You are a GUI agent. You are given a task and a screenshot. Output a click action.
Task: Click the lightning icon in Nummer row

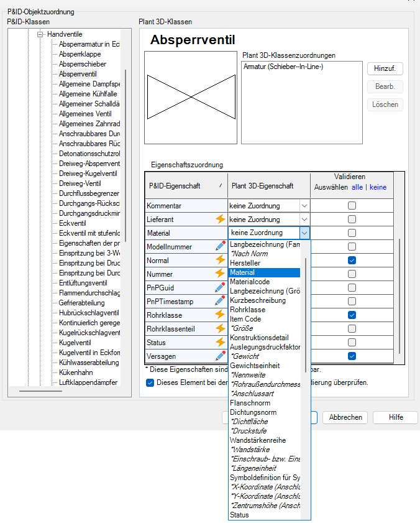(221, 274)
